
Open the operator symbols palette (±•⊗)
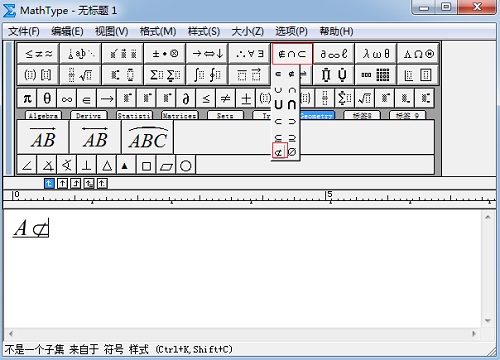(x=165, y=53)
